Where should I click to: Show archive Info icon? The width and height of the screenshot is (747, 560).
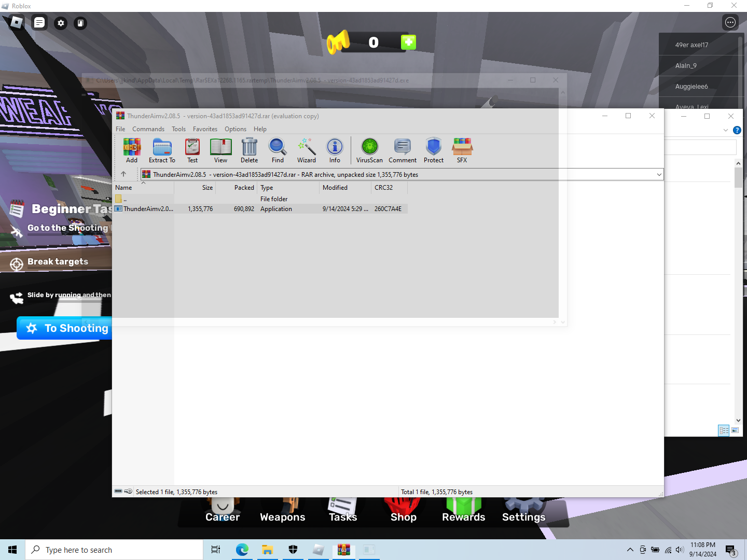(335, 150)
